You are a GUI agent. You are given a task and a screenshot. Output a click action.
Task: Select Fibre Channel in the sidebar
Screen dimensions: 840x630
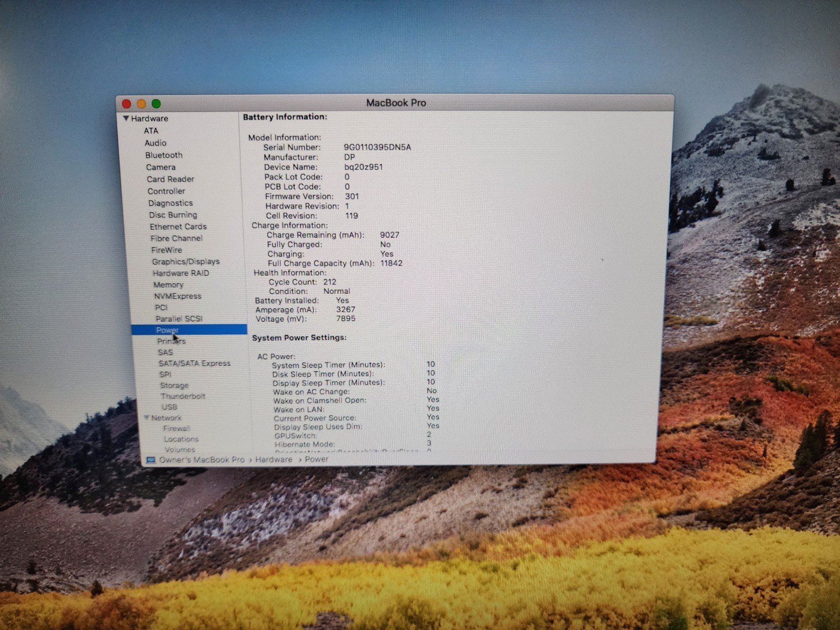(177, 238)
